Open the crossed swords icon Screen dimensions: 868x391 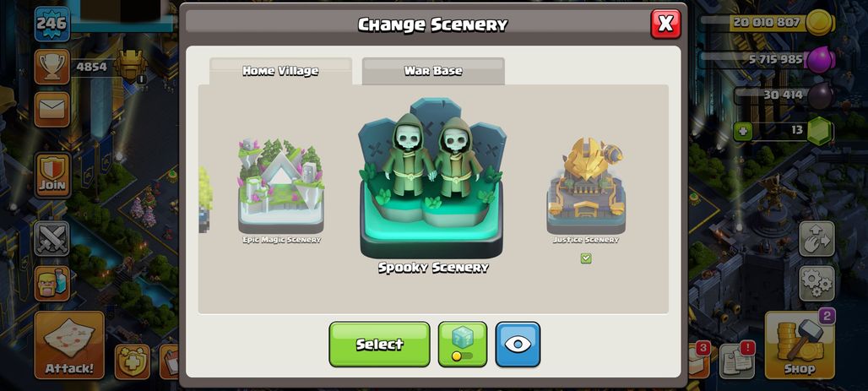coord(52,239)
